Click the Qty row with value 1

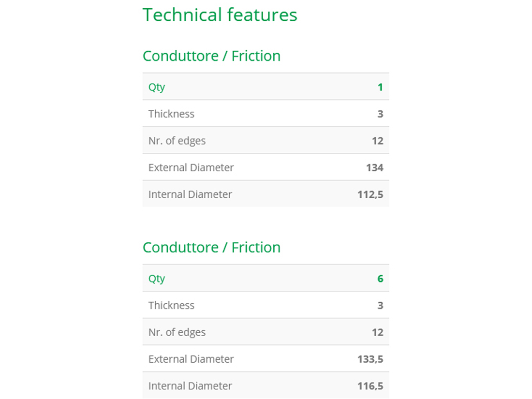click(x=266, y=87)
